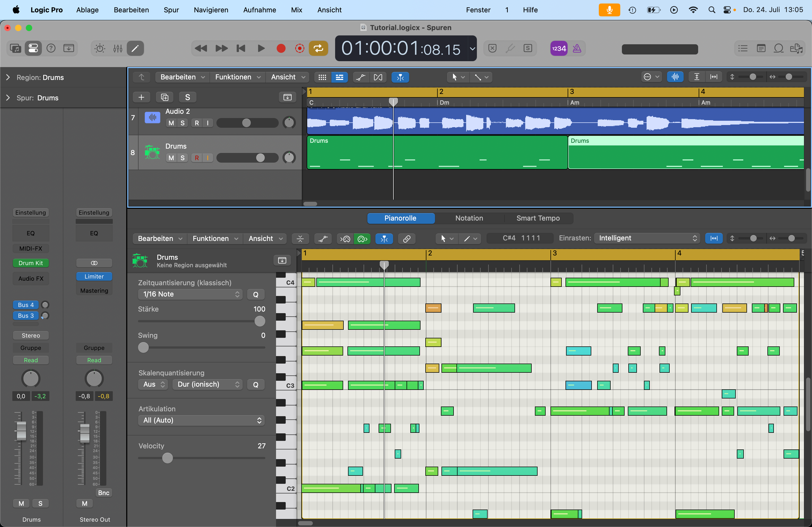This screenshot has width=812, height=527.
Task: Open the Loop Browser icon
Action: 778,48
